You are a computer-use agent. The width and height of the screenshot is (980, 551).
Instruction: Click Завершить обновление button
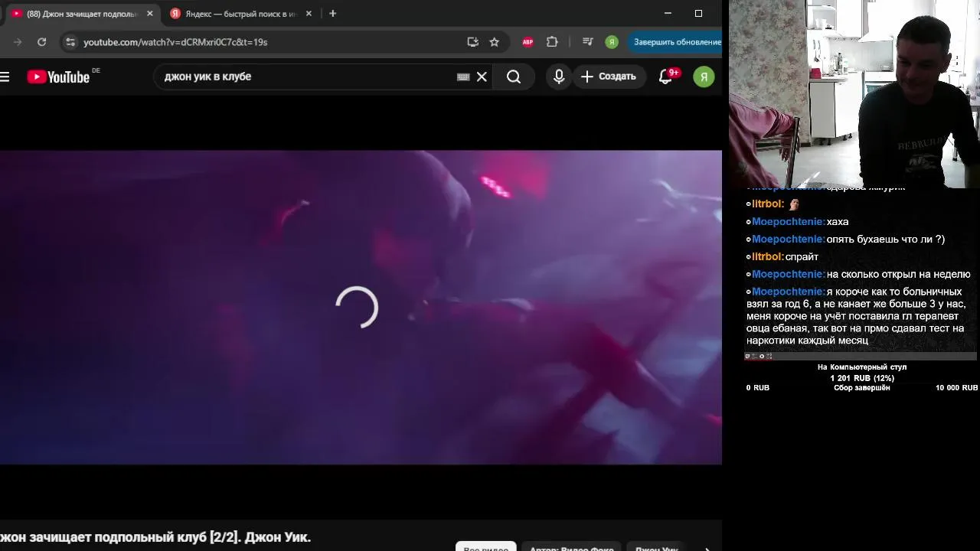click(x=675, y=42)
